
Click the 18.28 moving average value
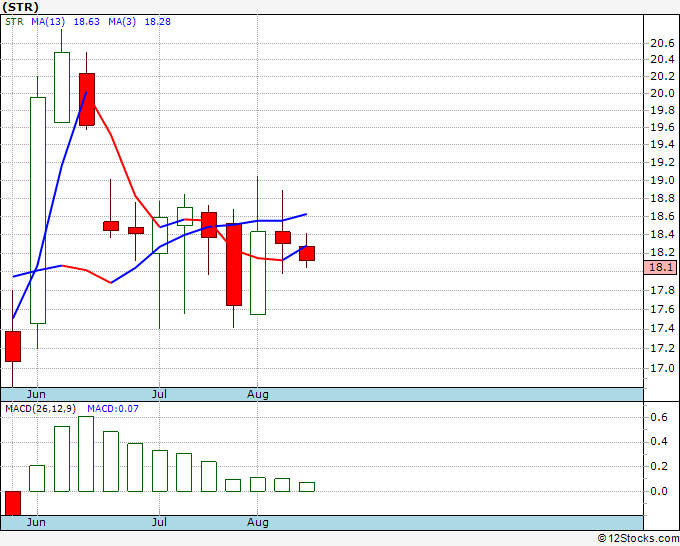click(157, 22)
